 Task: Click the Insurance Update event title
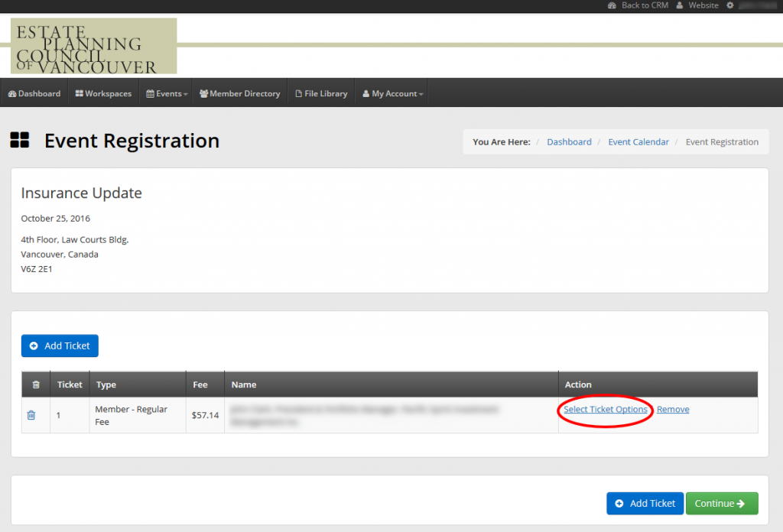[x=81, y=193]
